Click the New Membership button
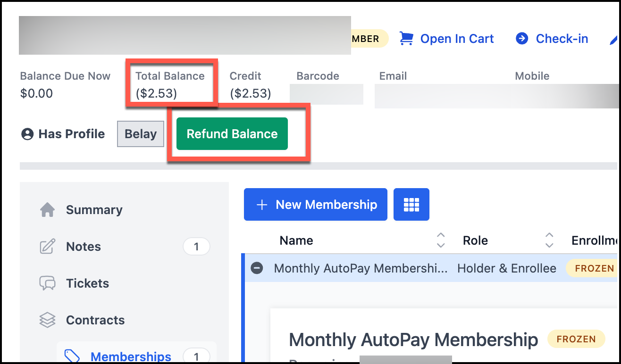This screenshot has width=621, height=364. click(315, 204)
